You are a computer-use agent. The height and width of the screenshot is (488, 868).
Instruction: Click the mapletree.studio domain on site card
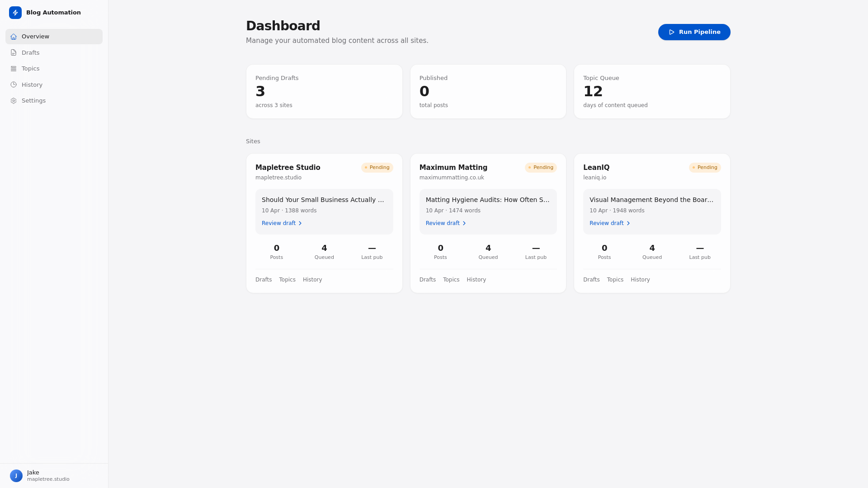click(x=278, y=178)
